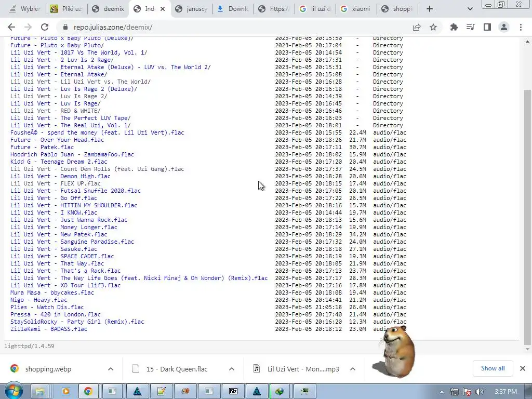Screen dimensions: 532x399
Task: Toggle the browser side panel icon
Action: 487,27
